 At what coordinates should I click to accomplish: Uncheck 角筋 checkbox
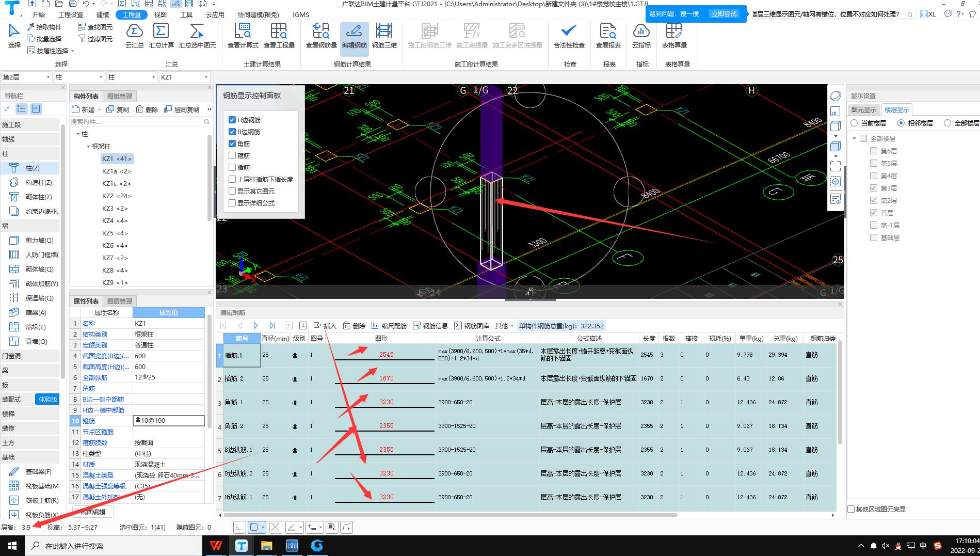pyautogui.click(x=232, y=144)
